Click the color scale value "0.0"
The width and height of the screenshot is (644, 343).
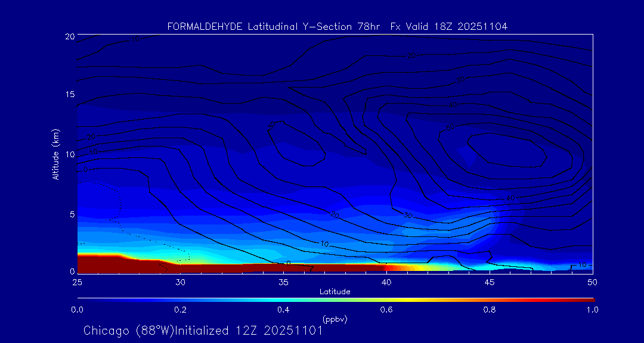(77, 310)
